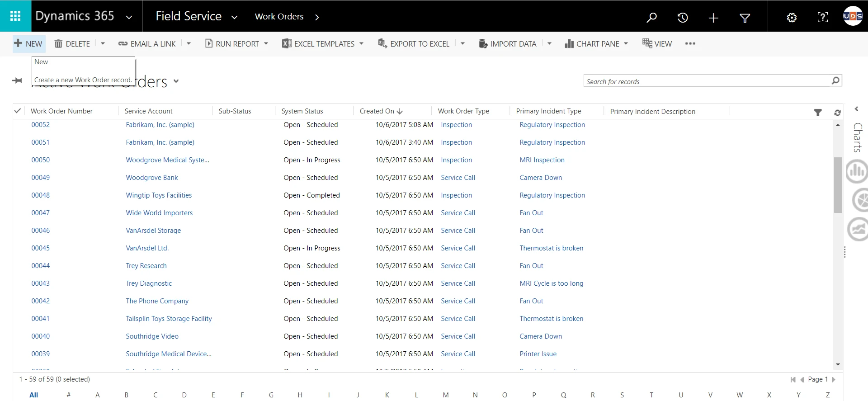Open Wingtip Toys Facilities account
The height and width of the screenshot is (401, 868).
(x=159, y=195)
